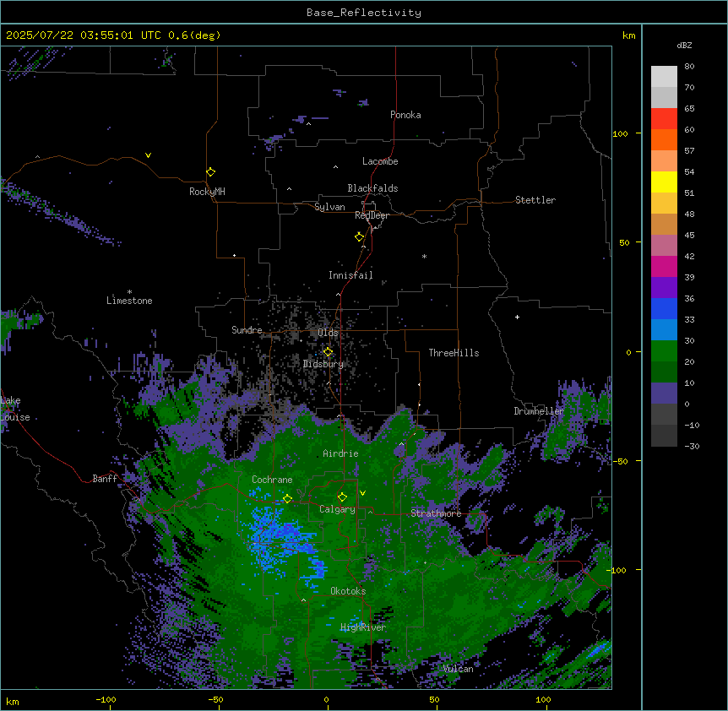The image size is (728, 711).
Task: Click the asterisk marker above Limestone label
Action: [129, 292]
